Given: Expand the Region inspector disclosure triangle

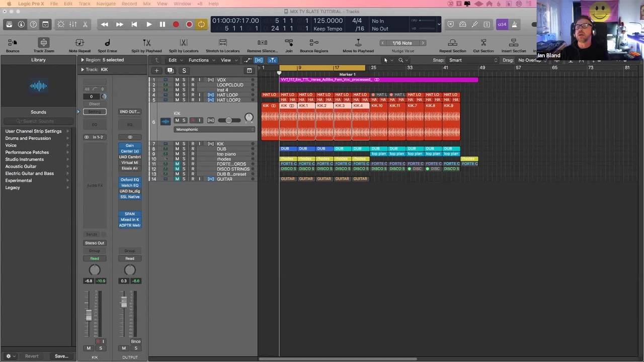Looking at the screenshot, I should pyautogui.click(x=83, y=60).
